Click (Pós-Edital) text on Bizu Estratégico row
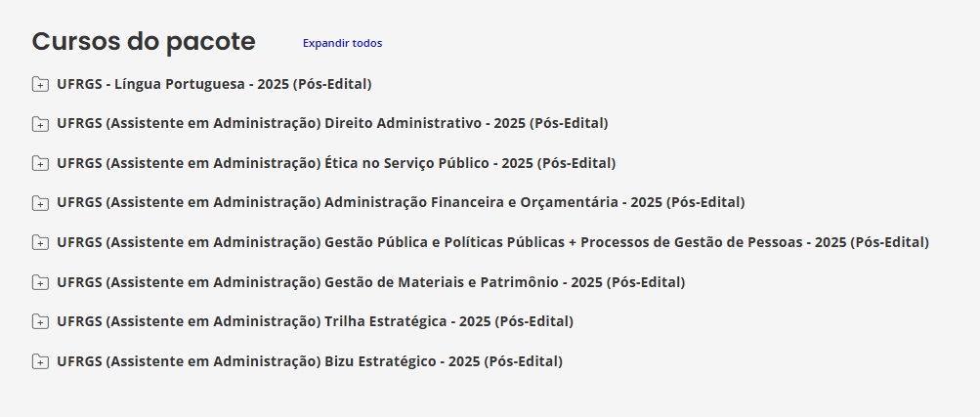 pyautogui.click(x=523, y=361)
